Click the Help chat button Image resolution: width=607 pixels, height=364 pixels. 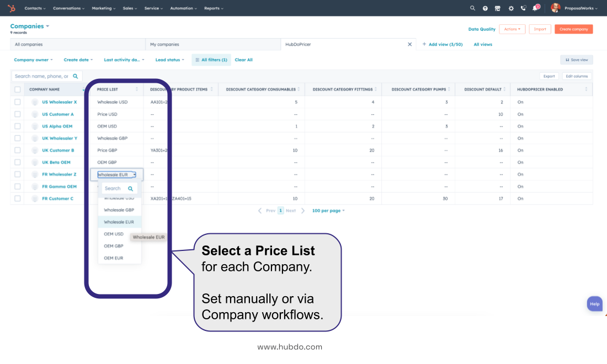595,304
